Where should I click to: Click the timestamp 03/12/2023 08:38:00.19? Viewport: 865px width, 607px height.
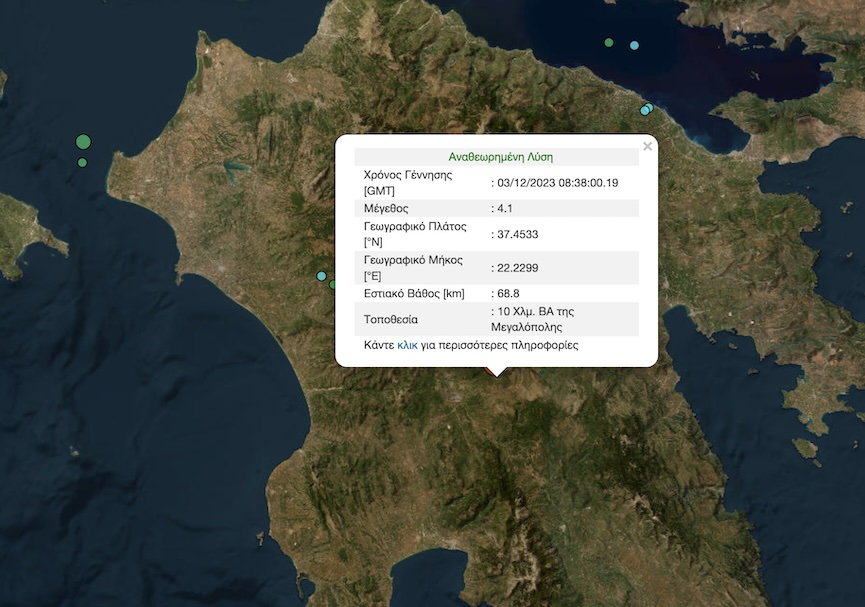tap(558, 183)
